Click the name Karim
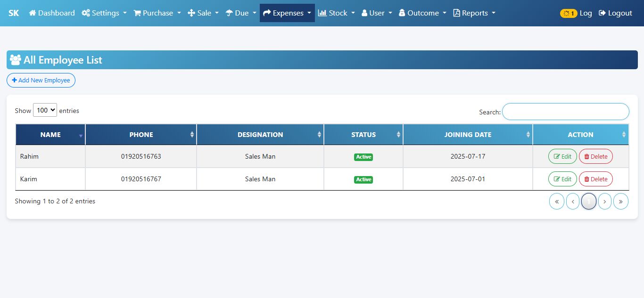Viewport: 644px width, 298px height. click(x=29, y=179)
